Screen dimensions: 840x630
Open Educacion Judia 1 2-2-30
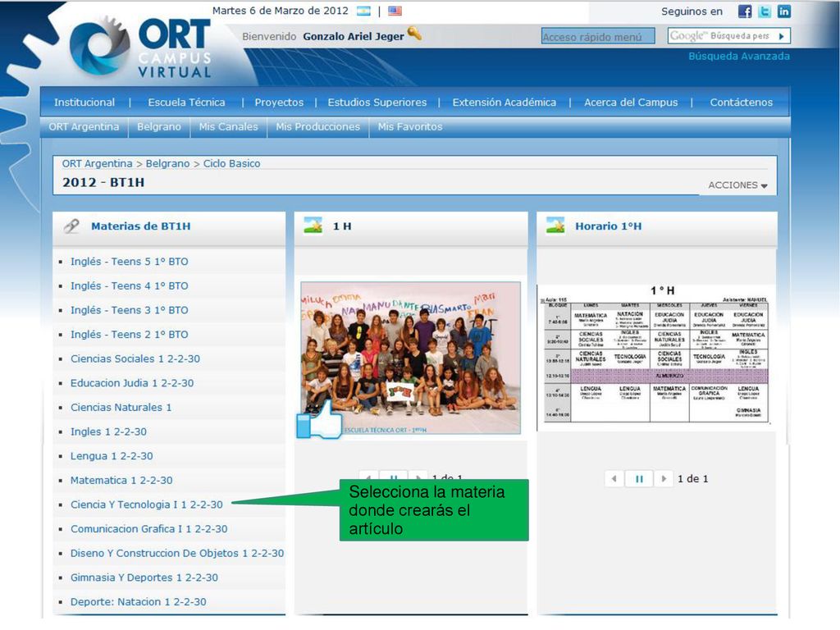(132, 383)
